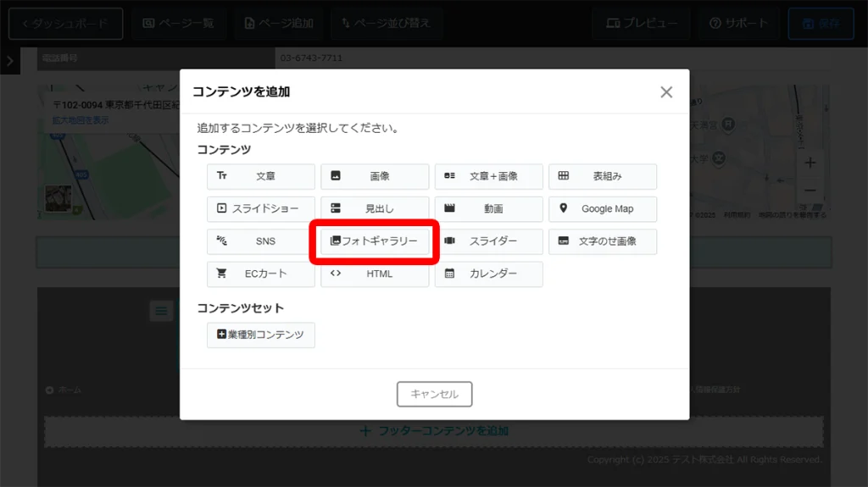Insert a 表組み table content block

603,176
